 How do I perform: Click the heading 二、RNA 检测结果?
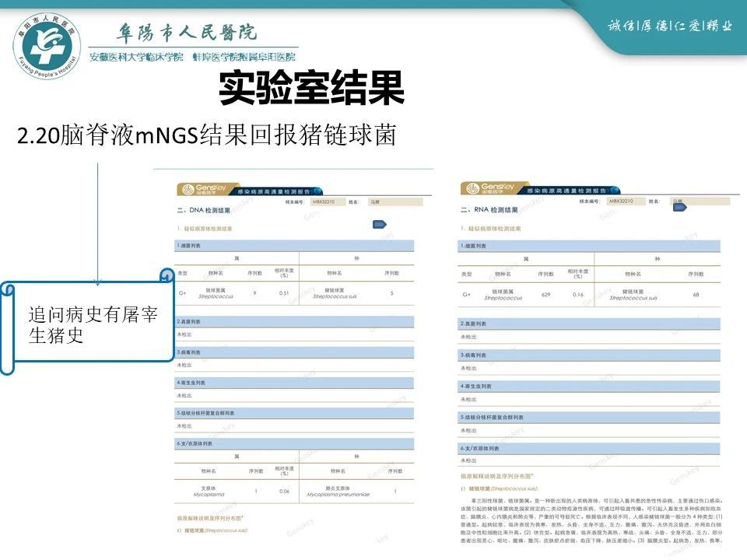[489, 209]
